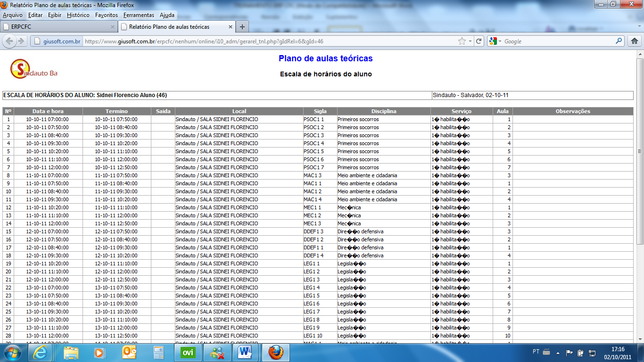This screenshot has height=362, width=644.
Task: Click the Termino column header
Action: pos(116,111)
